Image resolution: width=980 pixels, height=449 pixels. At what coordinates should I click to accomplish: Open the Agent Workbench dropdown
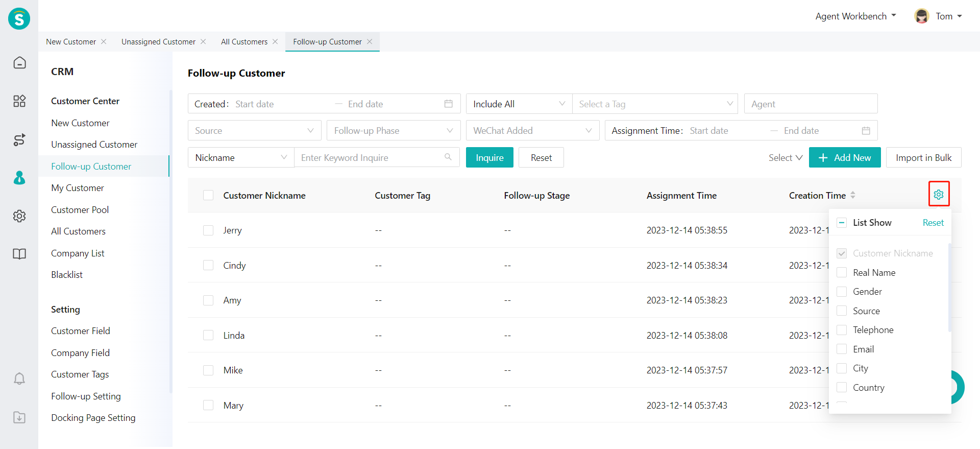[x=856, y=16]
